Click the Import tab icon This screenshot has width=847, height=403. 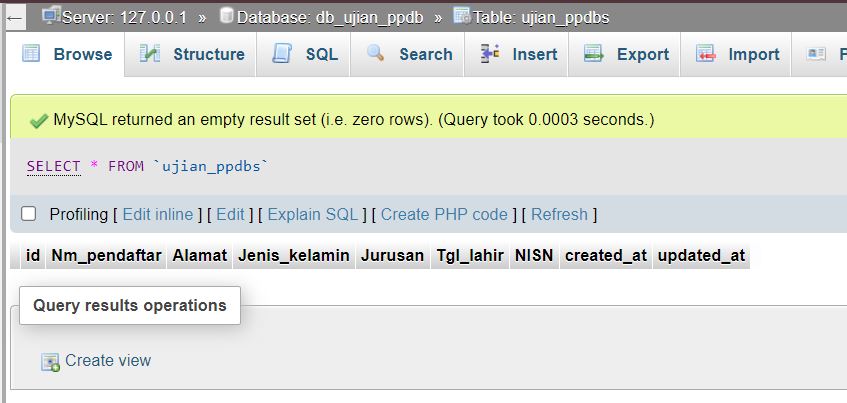coord(706,54)
